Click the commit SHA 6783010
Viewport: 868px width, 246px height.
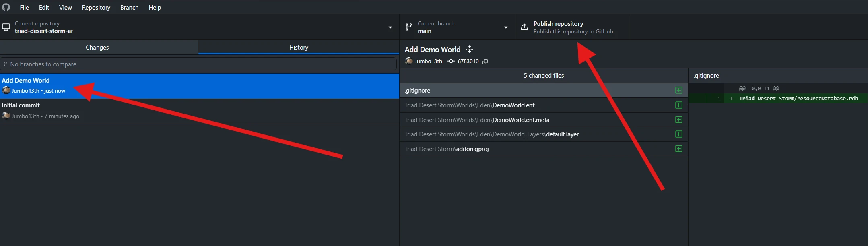click(x=468, y=61)
